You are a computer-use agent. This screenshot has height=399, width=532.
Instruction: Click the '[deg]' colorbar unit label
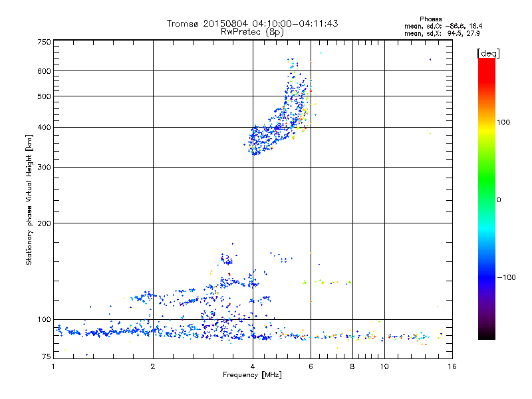488,53
